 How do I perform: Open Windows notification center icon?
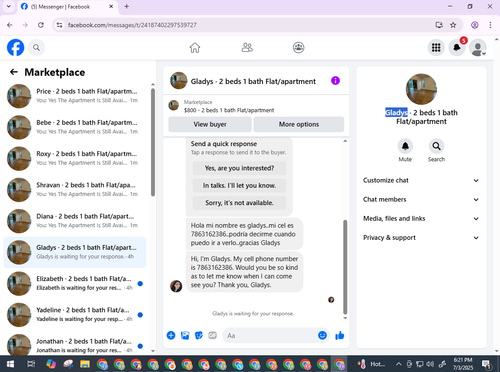pyautogui.click(x=487, y=364)
